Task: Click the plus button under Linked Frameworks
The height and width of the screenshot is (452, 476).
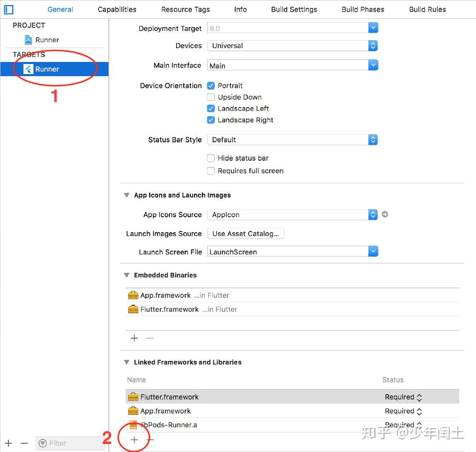Action: pyautogui.click(x=134, y=440)
